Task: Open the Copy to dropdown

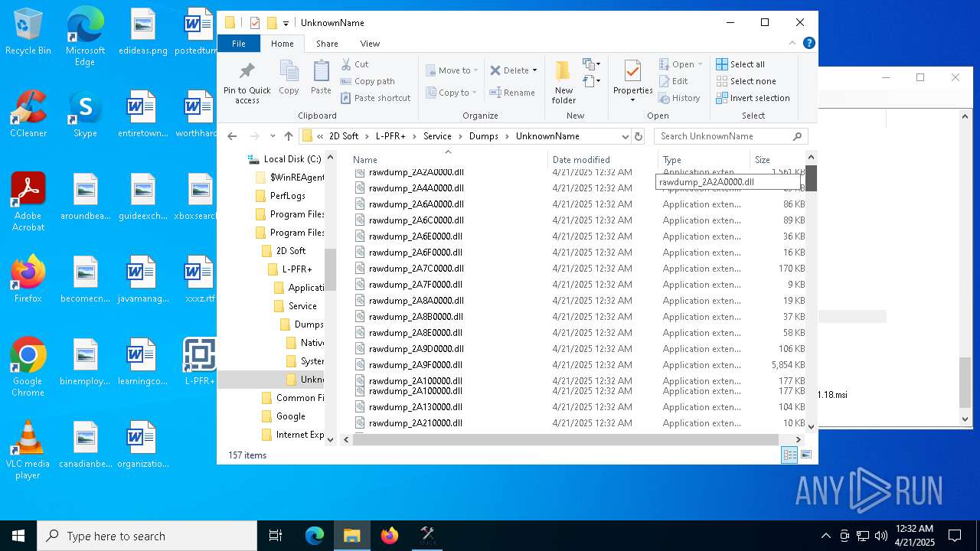Action: point(452,93)
